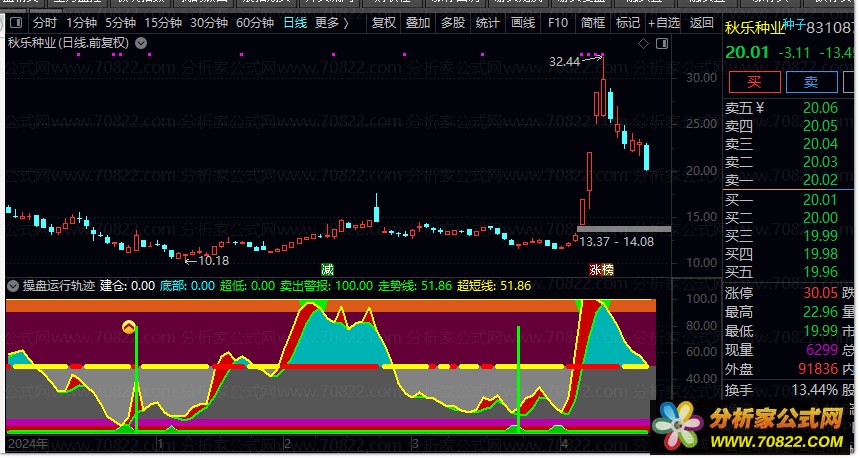Click the 超短线: 51.86 indicator value
The width and height of the screenshot is (860, 458).
coord(494,286)
